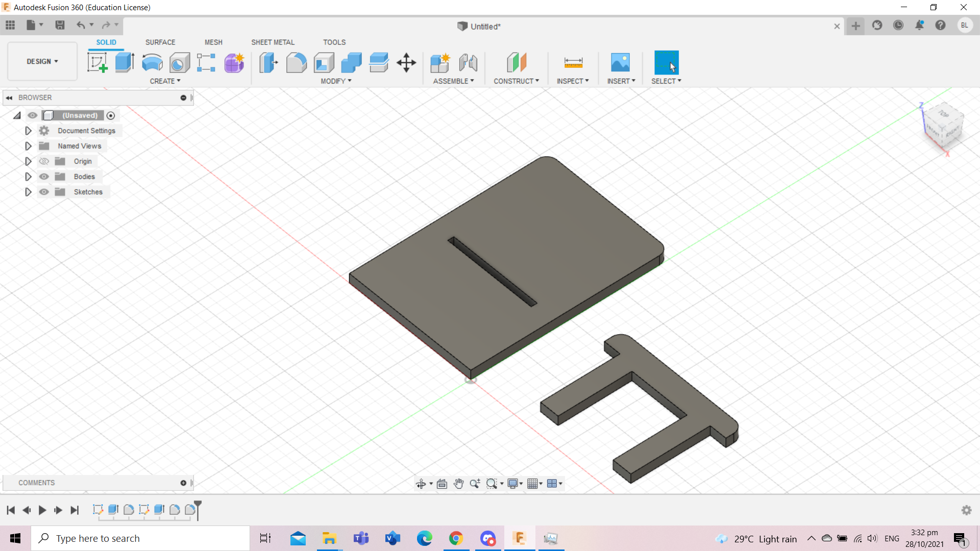Switch to the SURFACE tab
980x551 pixels.
coord(160,42)
